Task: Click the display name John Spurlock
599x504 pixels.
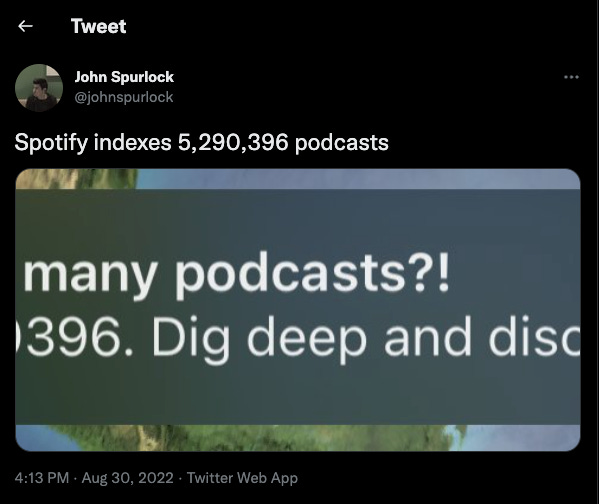Action: click(x=124, y=77)
